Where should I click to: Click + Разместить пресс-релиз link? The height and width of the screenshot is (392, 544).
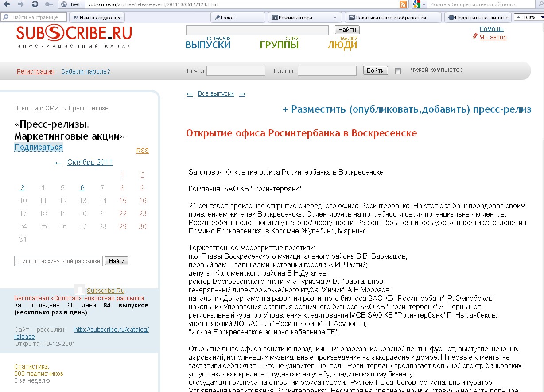pyautogui.click(x=407, y=109)
